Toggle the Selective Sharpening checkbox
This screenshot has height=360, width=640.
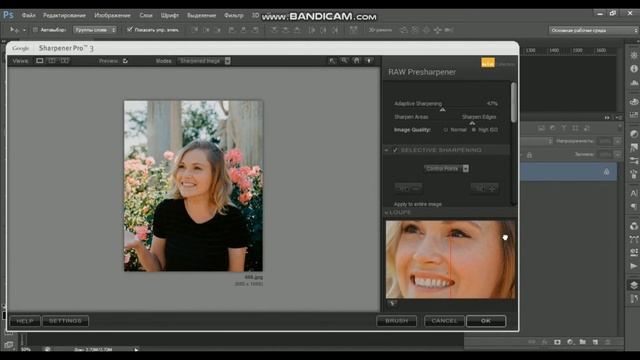coord(395,150)
